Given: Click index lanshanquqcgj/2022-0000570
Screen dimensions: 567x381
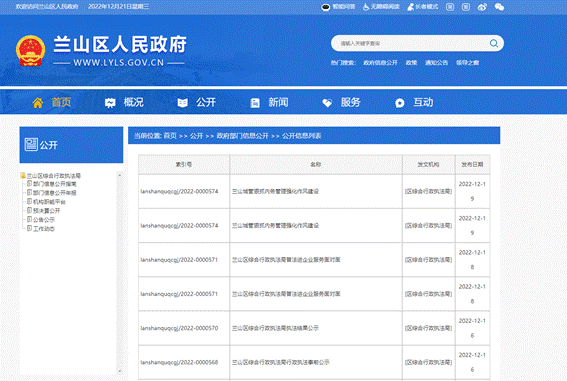Looking at the screenshot, I should click(x=179, y=328).
